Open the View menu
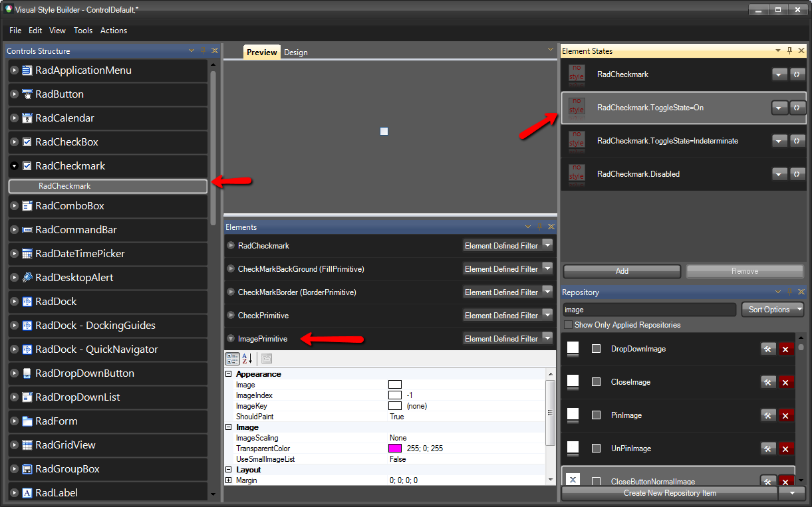The height and width of the screenshot is (507, 812). click(x=58, y=31)
